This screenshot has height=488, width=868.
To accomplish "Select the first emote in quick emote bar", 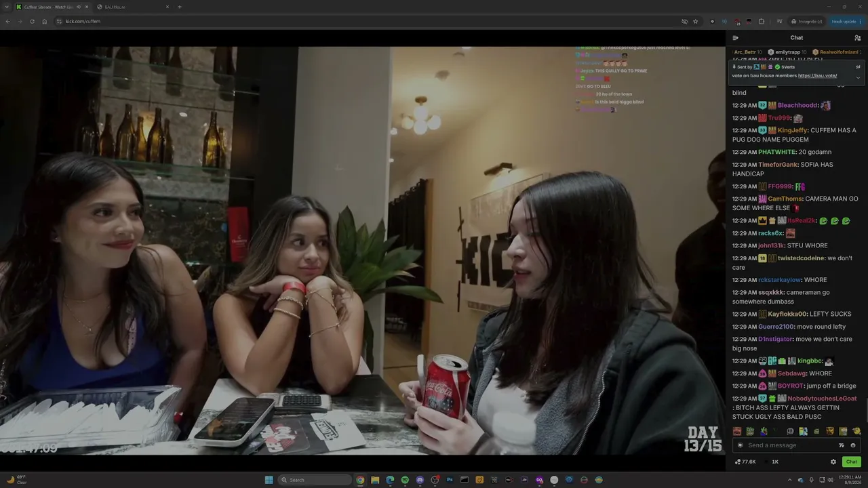I will pyautogui.click(x=737, y=431).
